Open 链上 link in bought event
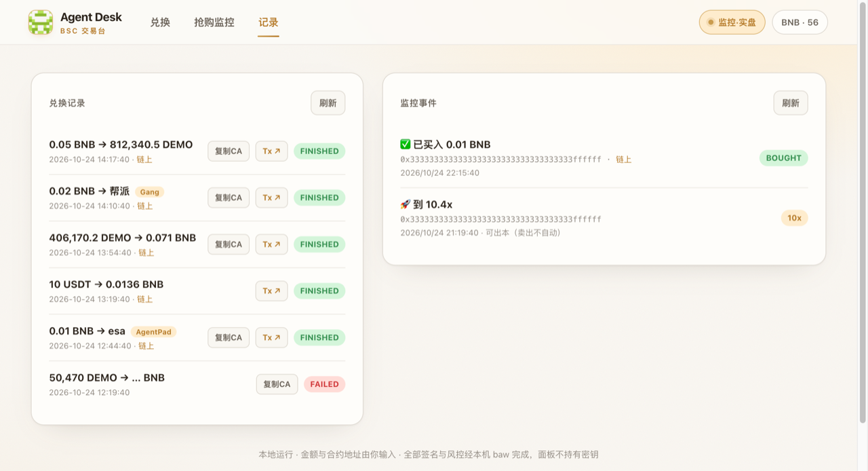 click(623, 159)
